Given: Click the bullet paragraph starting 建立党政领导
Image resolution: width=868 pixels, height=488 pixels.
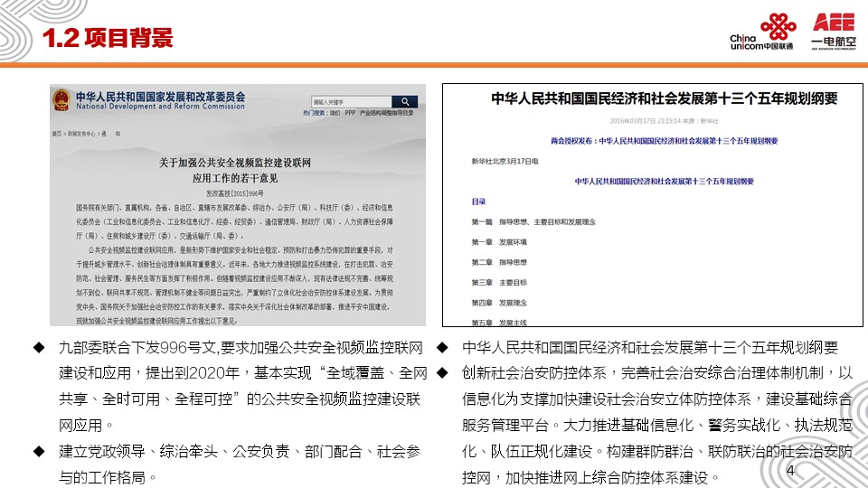Looking at the screenshot, I should pos(239,465).
